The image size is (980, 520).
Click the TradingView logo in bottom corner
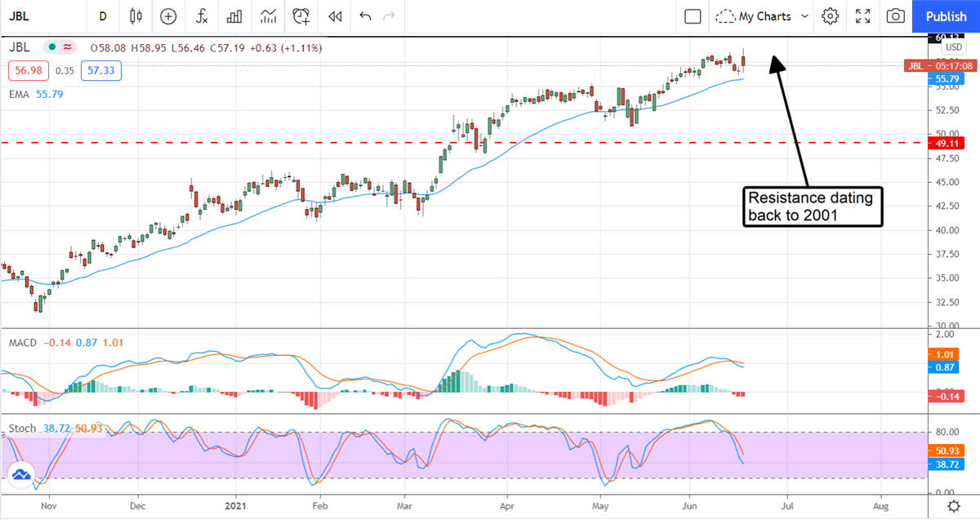20,474
